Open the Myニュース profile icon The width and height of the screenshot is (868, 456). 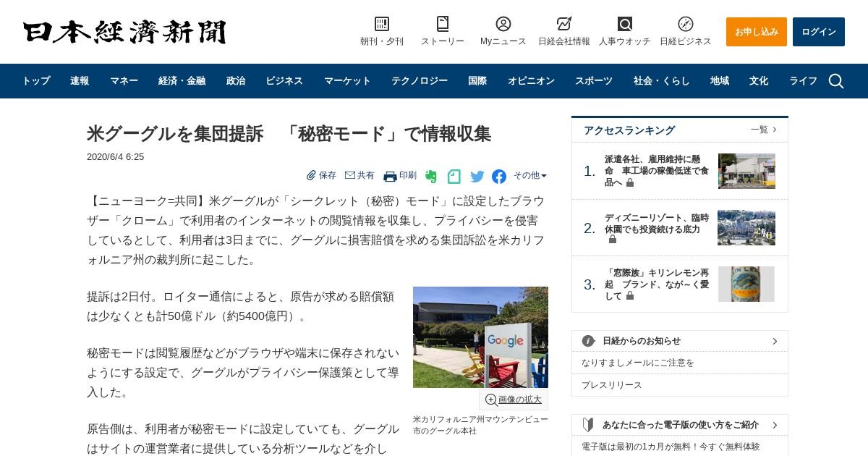click(503, 24)
